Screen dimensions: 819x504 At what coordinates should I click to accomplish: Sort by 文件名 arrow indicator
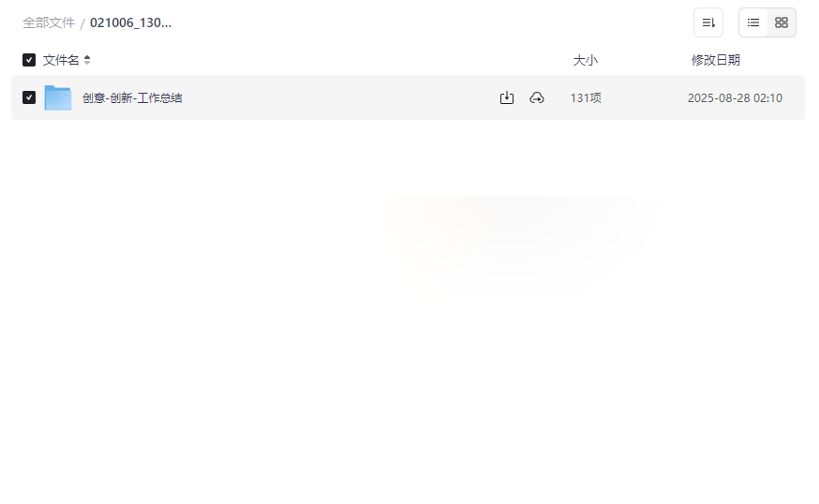(87, 60)
